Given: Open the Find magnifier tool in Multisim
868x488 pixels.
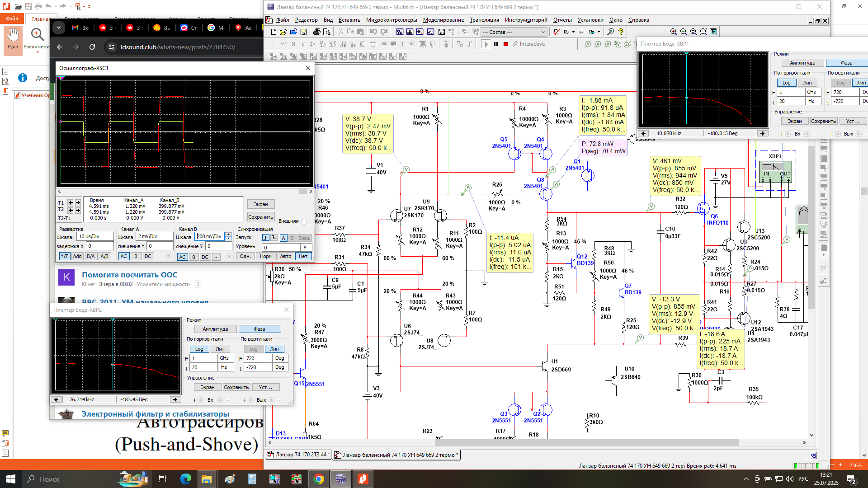Looking at the screenshot, I should pyautogui.click(x=611, y=32).
